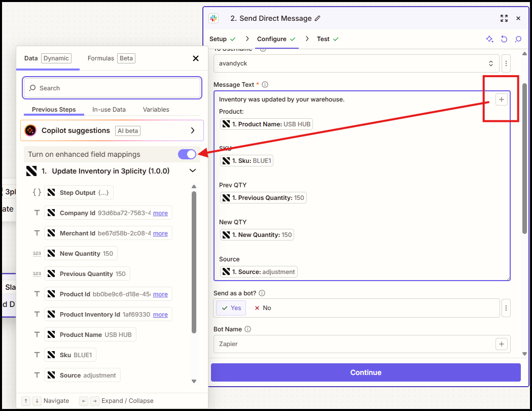532x411 pixels.
Task: Click the 3plicity logo beside Update Inventory
Action: tap(31, 171)
